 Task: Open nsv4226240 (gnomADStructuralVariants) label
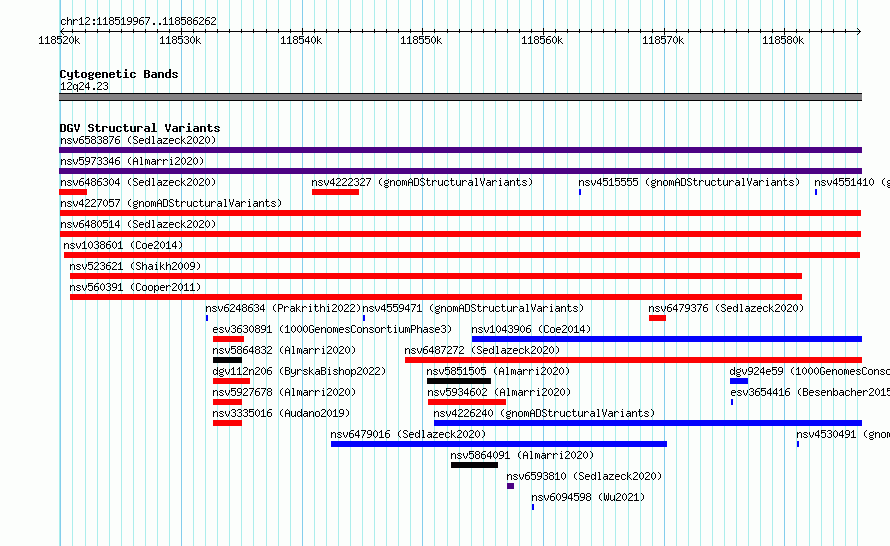[544, 413]
